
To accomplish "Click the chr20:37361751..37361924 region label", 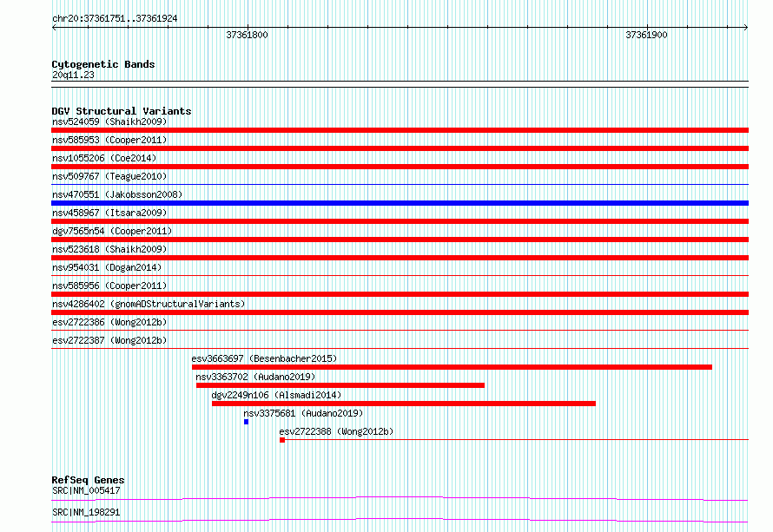I will 115,18.
